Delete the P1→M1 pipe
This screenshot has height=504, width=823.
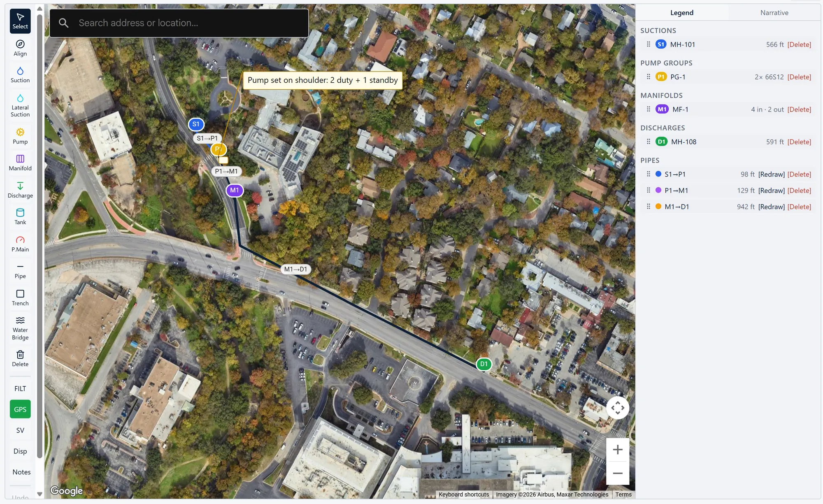[x=799, y=190]
